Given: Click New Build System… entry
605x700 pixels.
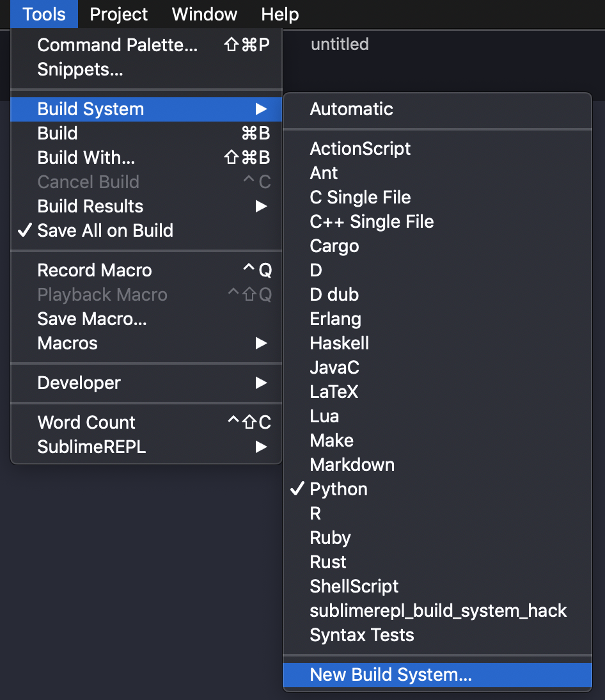Looking at the screenshot, I should click(390, 674).
